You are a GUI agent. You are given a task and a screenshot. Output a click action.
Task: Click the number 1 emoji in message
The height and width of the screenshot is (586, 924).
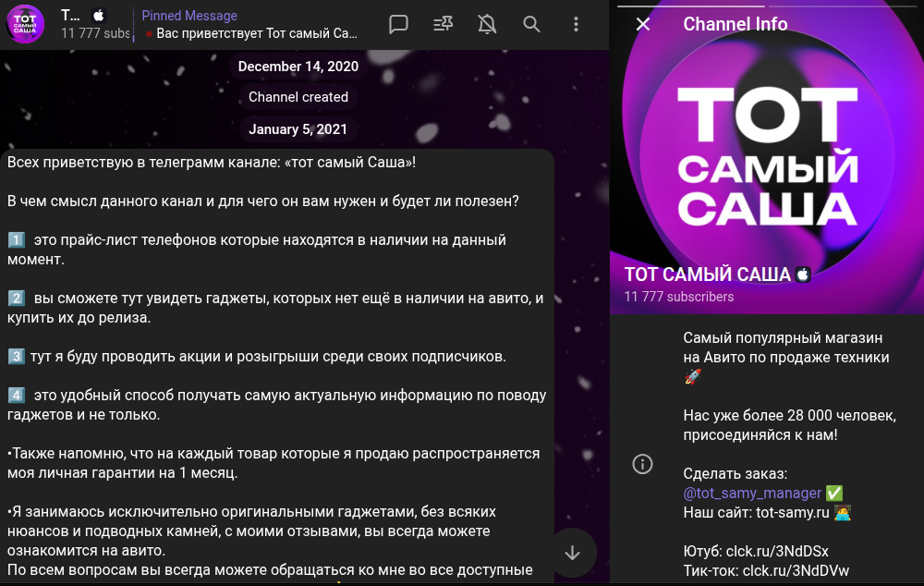(16, 240)
